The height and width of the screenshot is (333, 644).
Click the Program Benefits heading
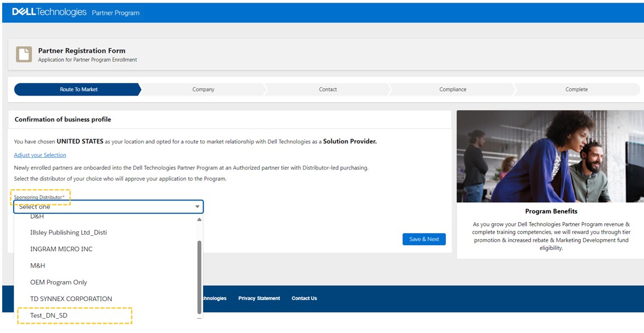pyautogui.click(x=551, y=212)
